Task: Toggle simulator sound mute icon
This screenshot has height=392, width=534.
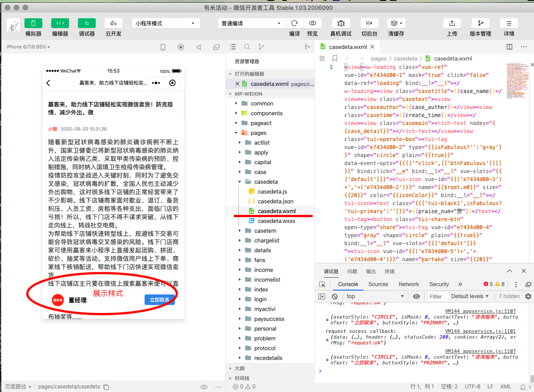Action: click(199, 47)
